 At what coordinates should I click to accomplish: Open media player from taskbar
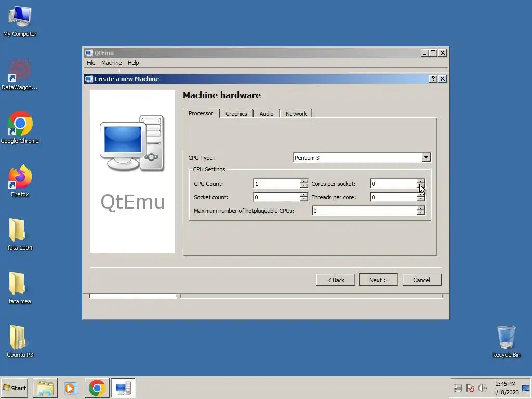[71, 388]
